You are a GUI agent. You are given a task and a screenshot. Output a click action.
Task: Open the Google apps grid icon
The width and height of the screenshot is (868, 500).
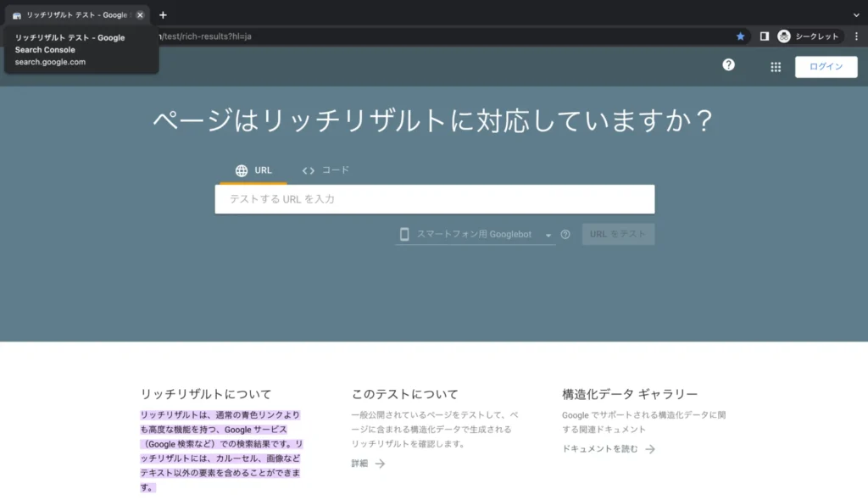pyautogui.click(x=776, y=67)
